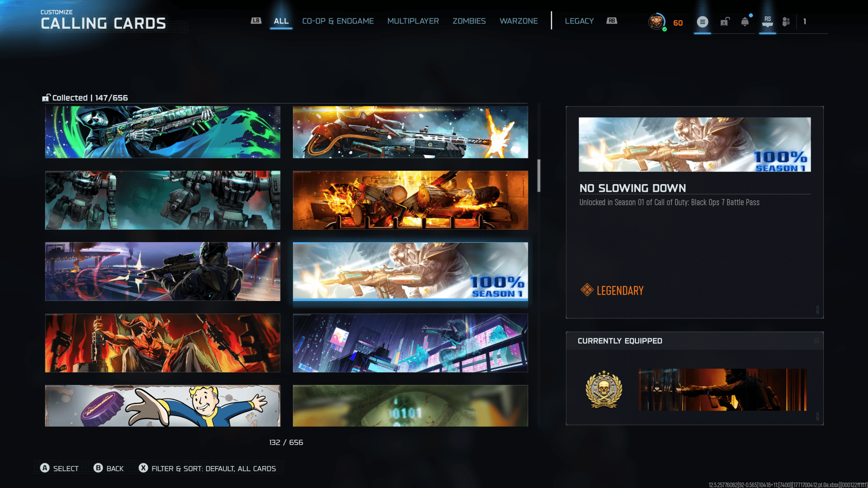Open the RS social panel icon
Image resolution: width=868 pixels, height=488 pixels.
(x=767, y=22)
